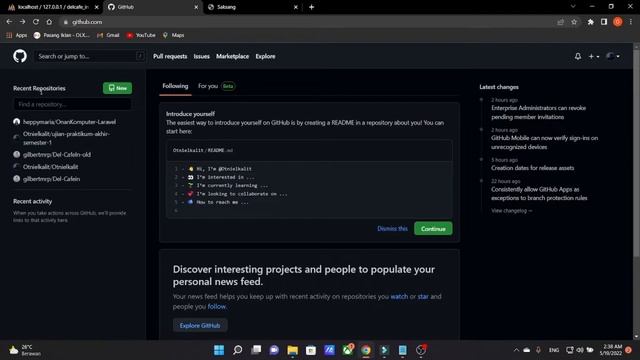The image size is (640, 360).
Task: Open Enterprise Administrators can revoke invitations entry
Action: 538,112
